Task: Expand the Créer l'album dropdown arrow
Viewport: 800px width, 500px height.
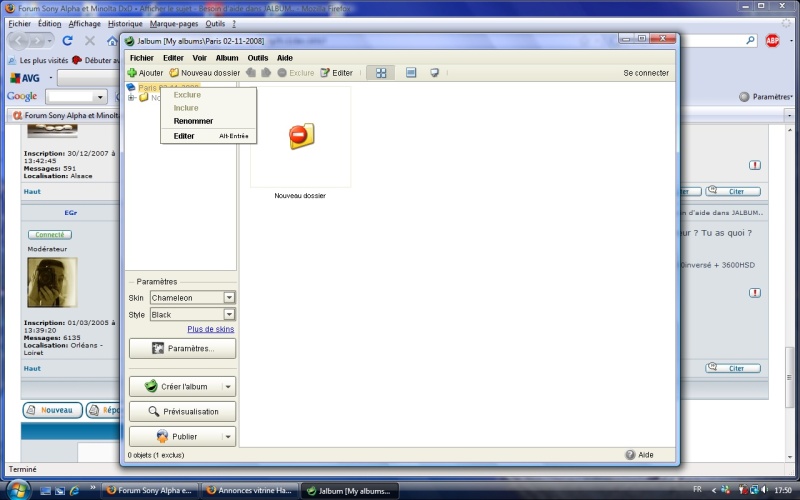Action: [229, 386]
